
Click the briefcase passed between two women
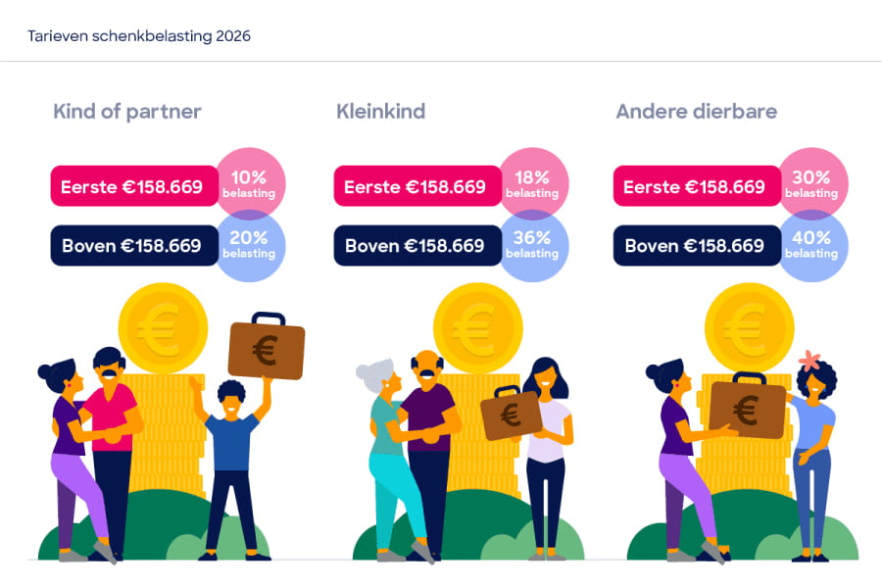(x=747, y=407)
